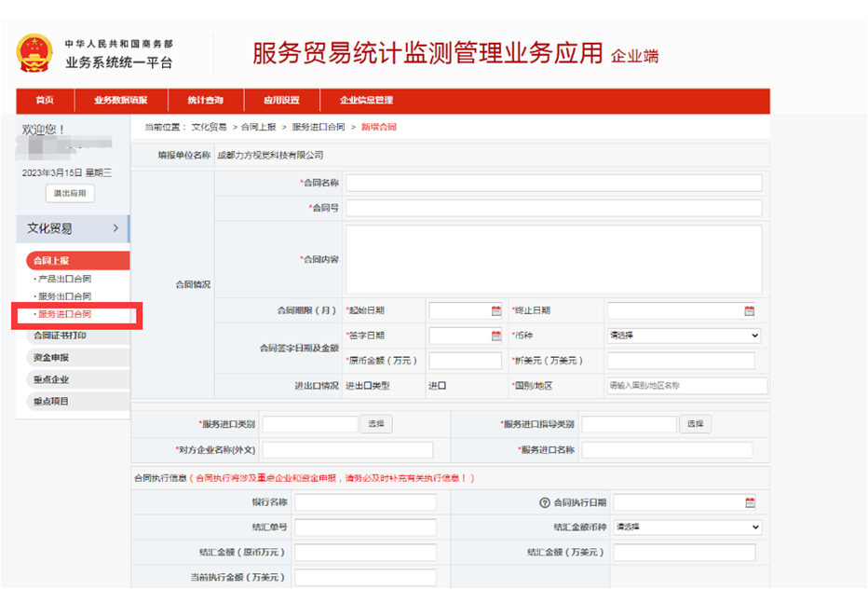This screenshot has height=604, width=868.
Task: Focus the 国别/地区 input field
Action: [x=686, y=385]
